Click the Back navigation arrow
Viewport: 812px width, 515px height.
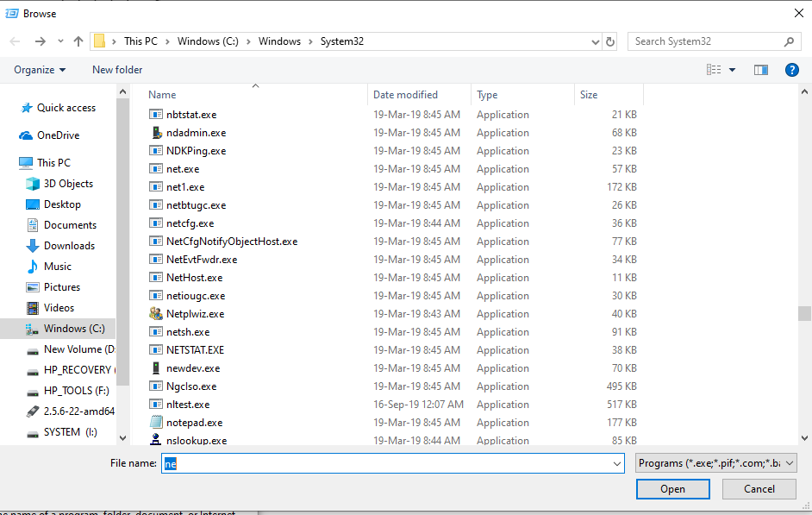(x=15, y=41)
